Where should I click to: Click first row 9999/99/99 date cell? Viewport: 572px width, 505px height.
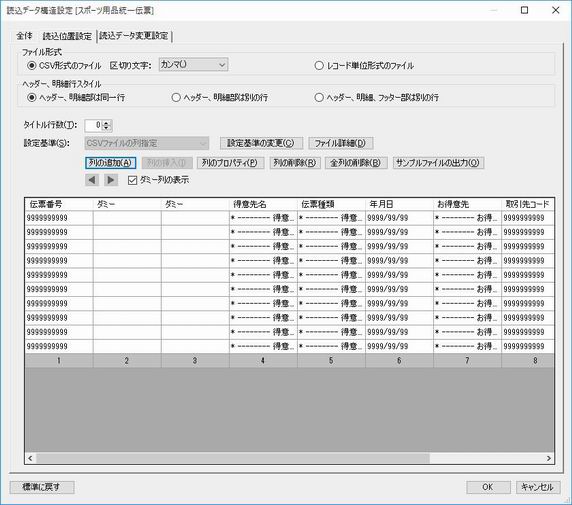coord(399,218)
